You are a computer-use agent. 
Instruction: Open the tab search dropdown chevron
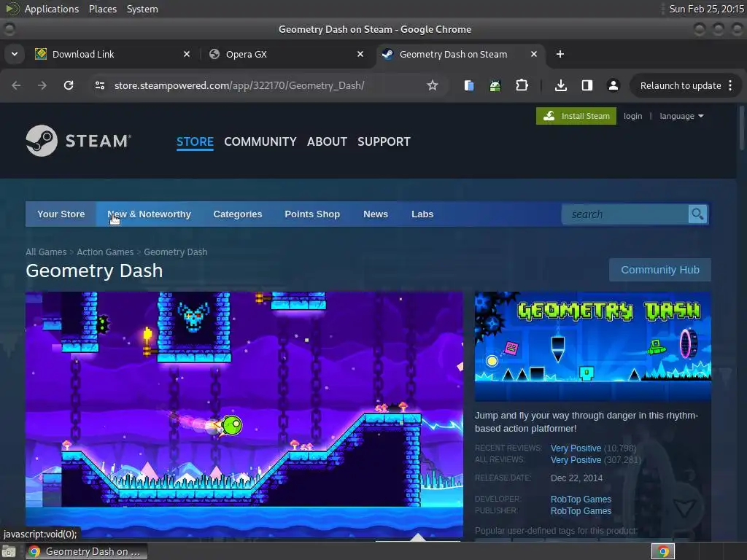[x=15, y=54]
